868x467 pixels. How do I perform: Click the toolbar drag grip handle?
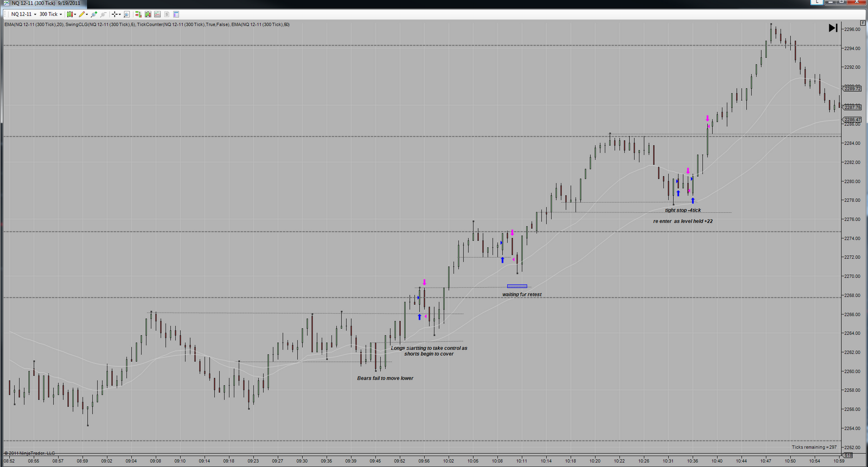(x=5, y=14)
